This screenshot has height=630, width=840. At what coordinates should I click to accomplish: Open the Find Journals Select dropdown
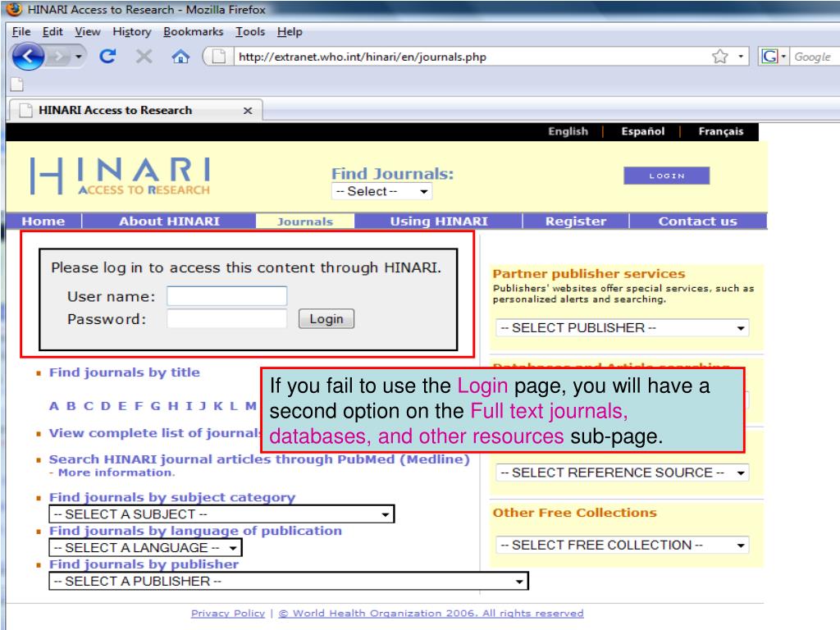[382, 191]
